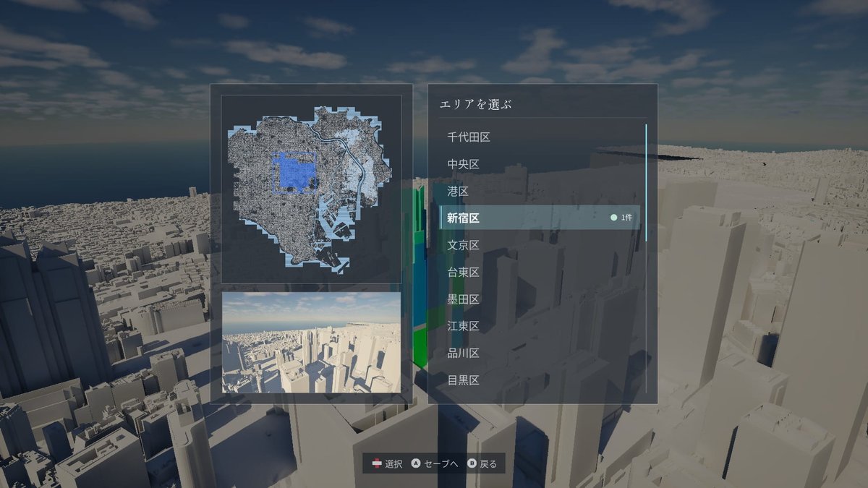Select 千代田区 from the area list
The image size is (868, 488).
point(540,137)
